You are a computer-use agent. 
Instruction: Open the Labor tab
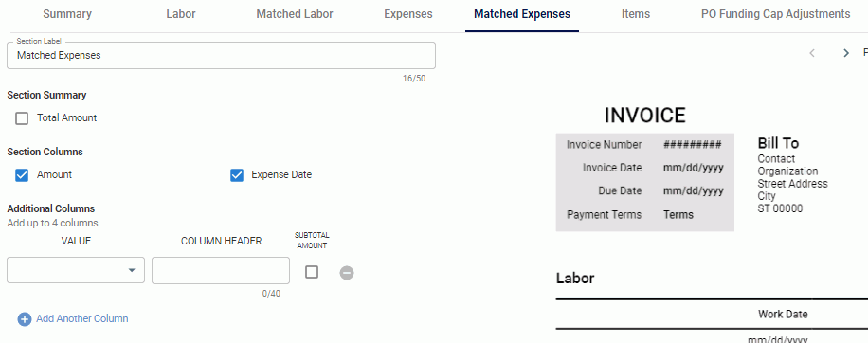point(181,14)
